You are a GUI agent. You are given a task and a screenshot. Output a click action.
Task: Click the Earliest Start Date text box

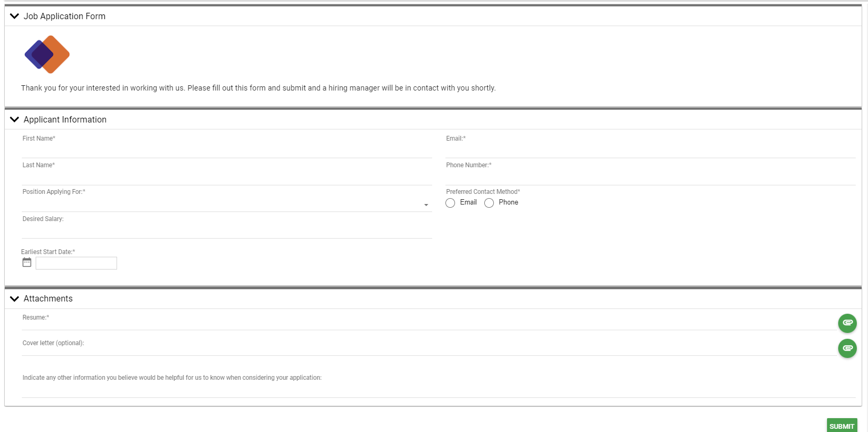point(76,263)
